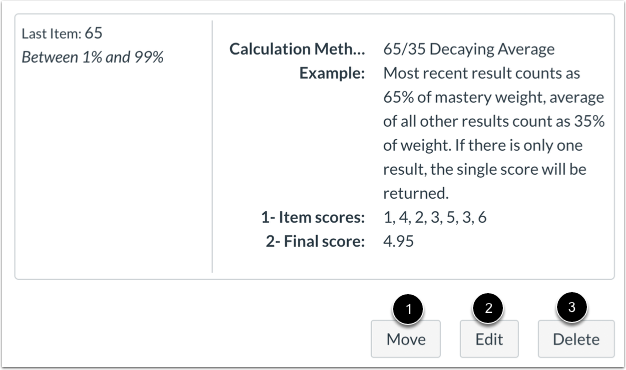Select the '65/35 Decaying Average' value
The height and width of the screenshot is (370, 626).
click(469, 49)
